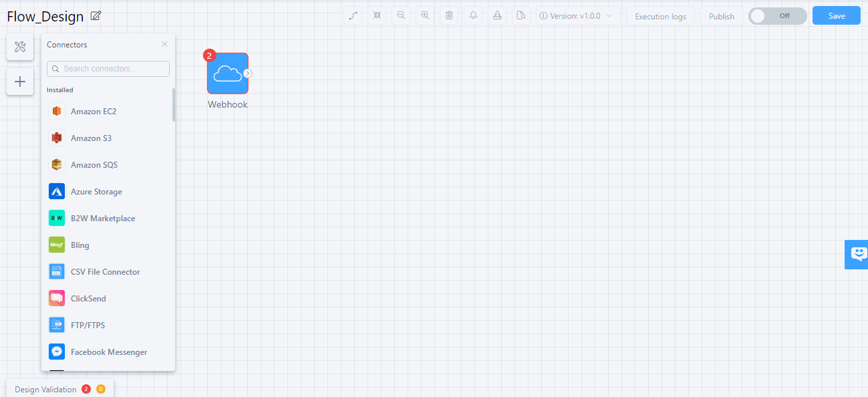Click the import/download toolbar icon
The image size is (868, 397).
[x=497, y=15]
